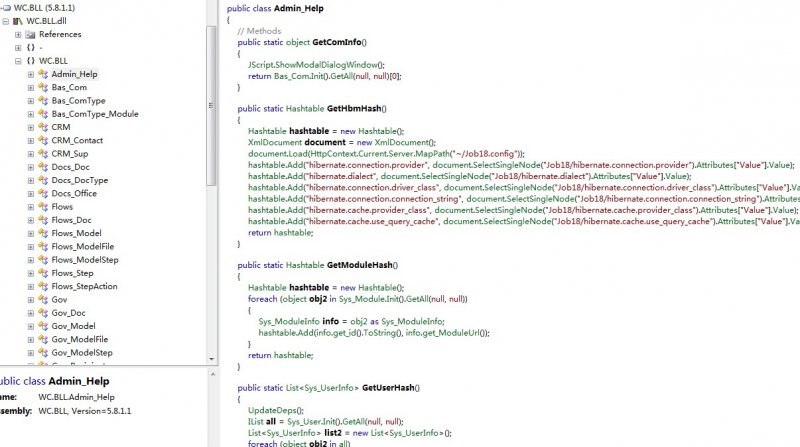Select Flows_ModelStep in the tree
This screenshot has width=800, height=447.
click(85, 260)
